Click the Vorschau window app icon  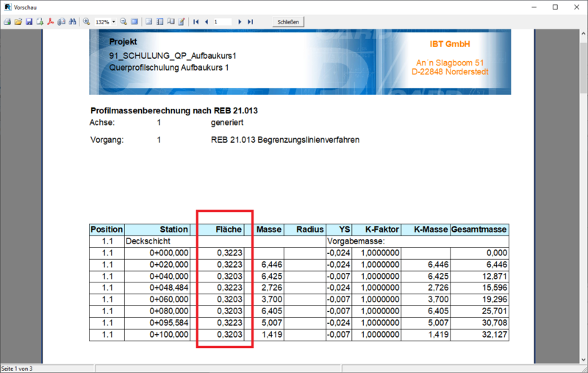(7, 7)
